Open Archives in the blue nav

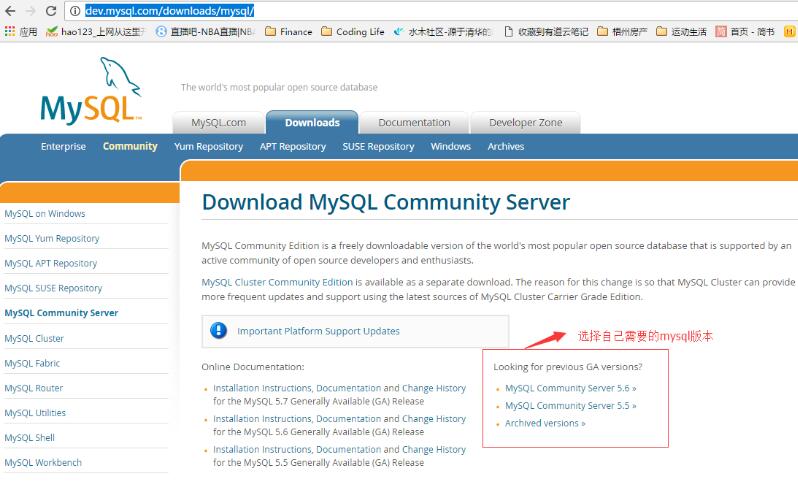pyautogui.click(x=505, y=147)
